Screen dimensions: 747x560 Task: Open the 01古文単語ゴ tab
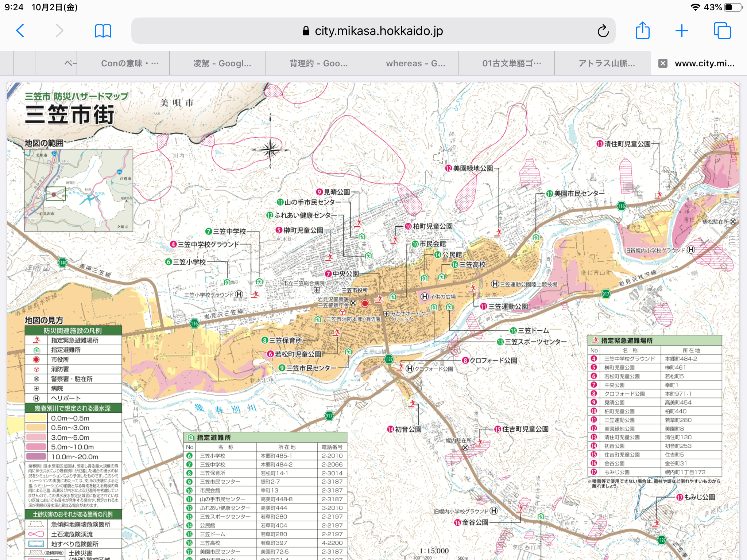(x=511, y=63)
